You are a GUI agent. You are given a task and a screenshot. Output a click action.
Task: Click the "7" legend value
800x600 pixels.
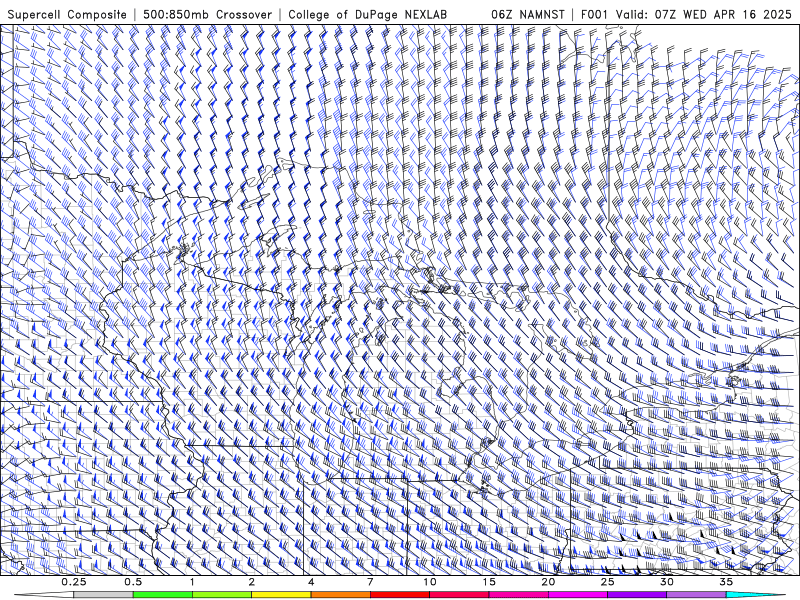[x=370, y=582]
